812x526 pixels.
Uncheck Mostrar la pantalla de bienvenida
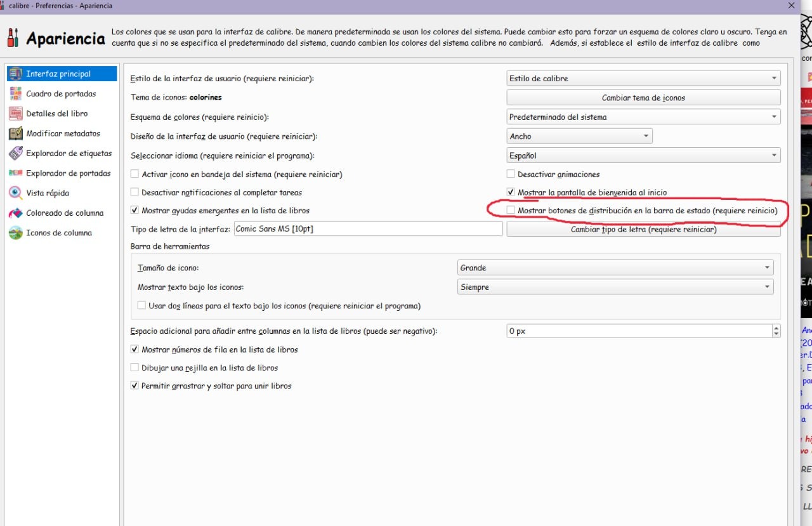[x=511, y=192]
